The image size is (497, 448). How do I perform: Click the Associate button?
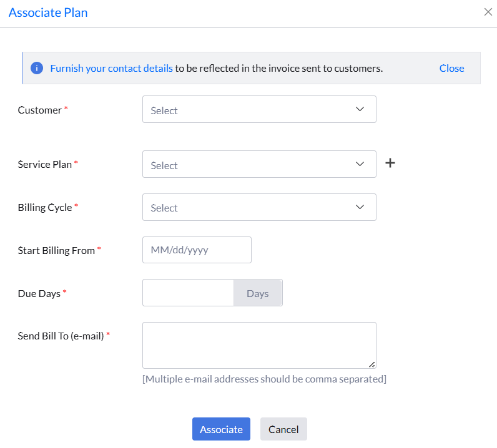tap(221, 429)
